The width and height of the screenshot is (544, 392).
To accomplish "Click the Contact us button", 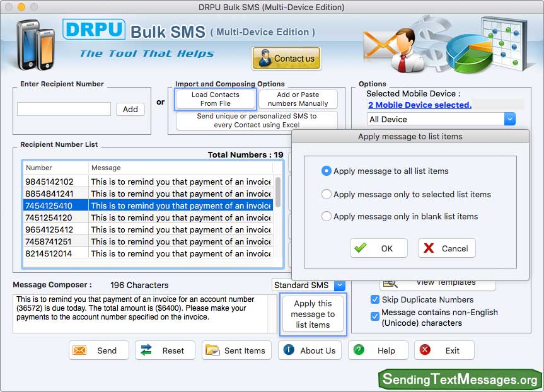I will point(286,58).
